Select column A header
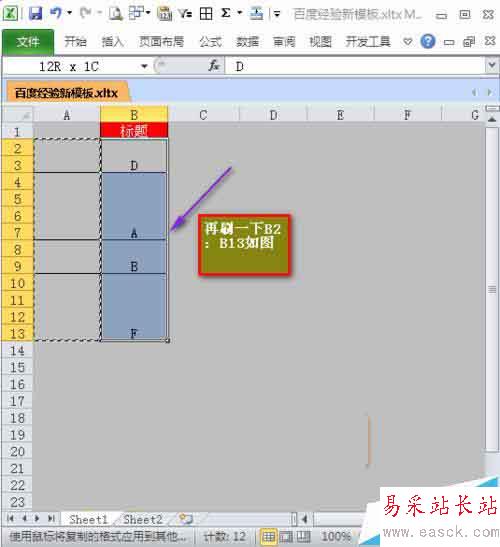Image resolution: width=500 pixels, height=547 pixels. pos(67,114)
